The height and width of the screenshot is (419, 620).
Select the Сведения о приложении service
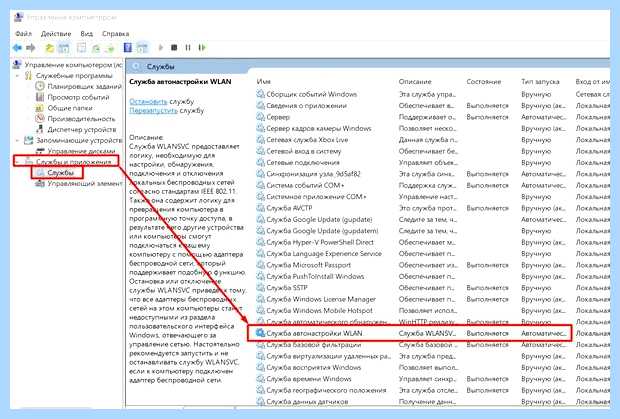tap(306, 106)
